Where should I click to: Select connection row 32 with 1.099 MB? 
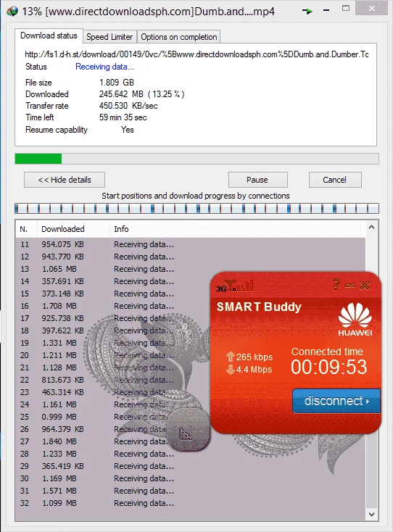(191, 503)
